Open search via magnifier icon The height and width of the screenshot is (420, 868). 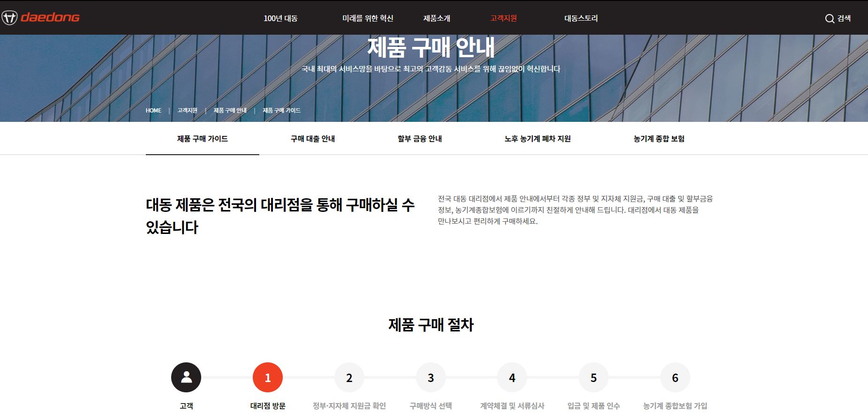(x=830, y=19)
